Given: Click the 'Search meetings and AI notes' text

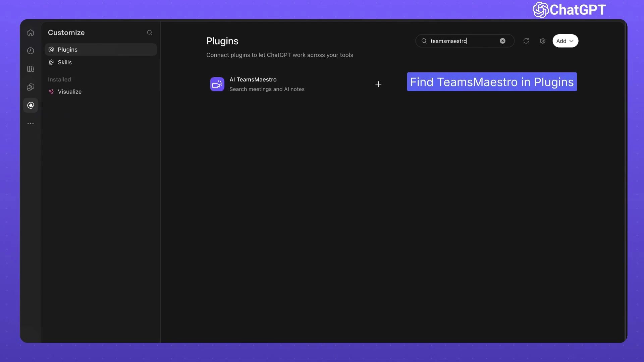Looking at the screenshot, I should coord(267,89).
